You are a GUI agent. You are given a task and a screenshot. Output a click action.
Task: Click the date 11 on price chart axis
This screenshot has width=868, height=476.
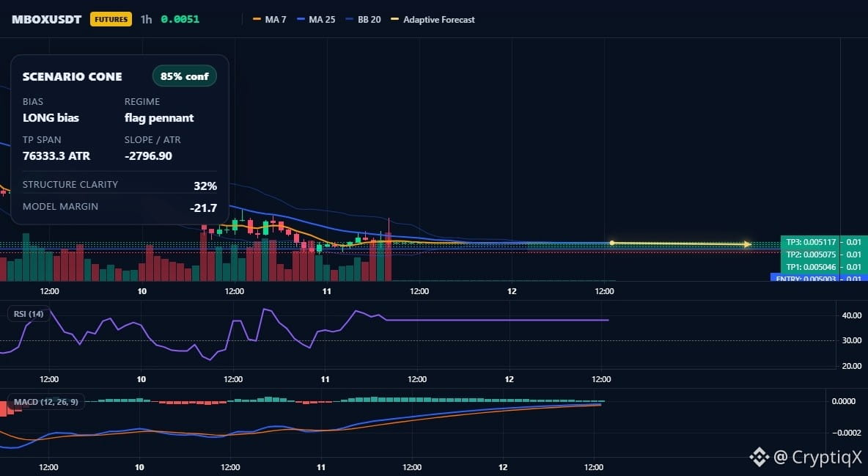327,291
